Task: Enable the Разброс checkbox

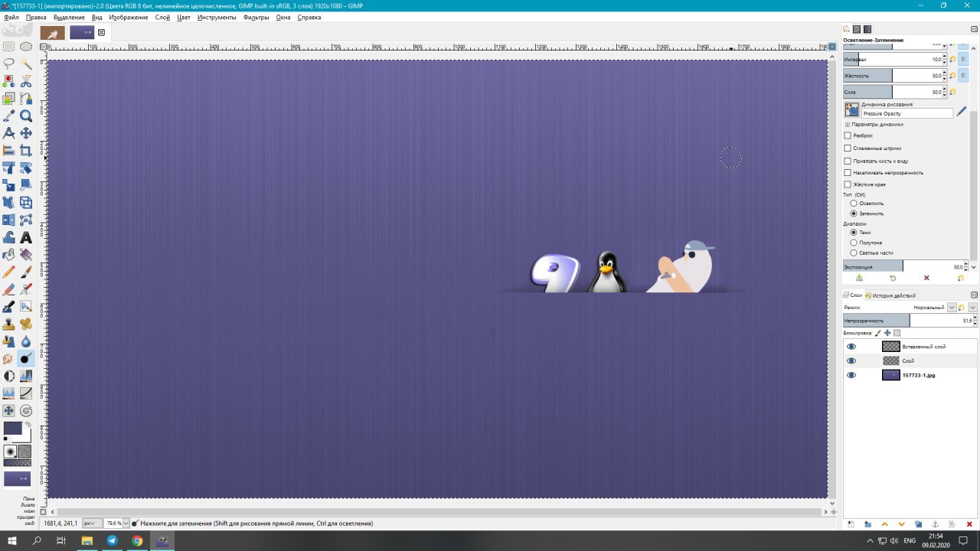Action: coord(848,135)
